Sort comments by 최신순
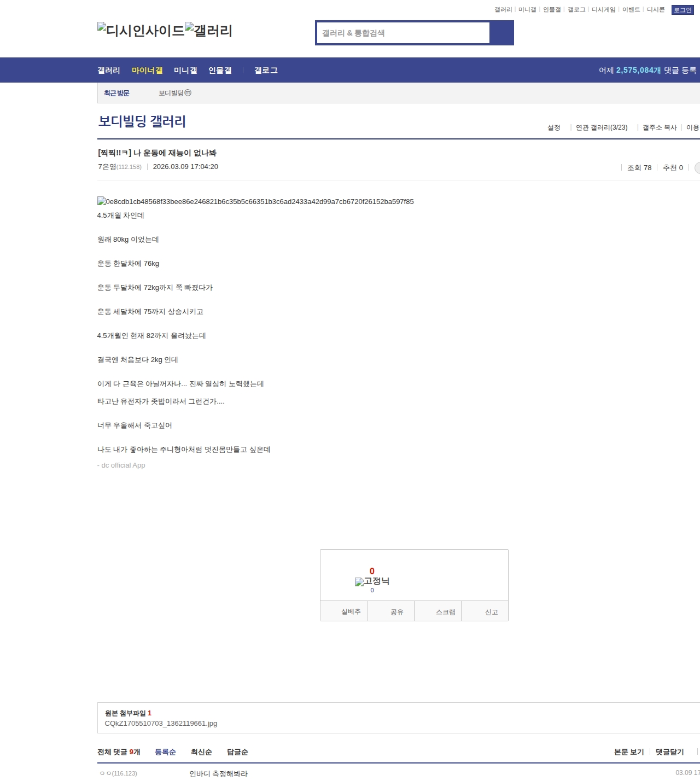 point(201,752)
